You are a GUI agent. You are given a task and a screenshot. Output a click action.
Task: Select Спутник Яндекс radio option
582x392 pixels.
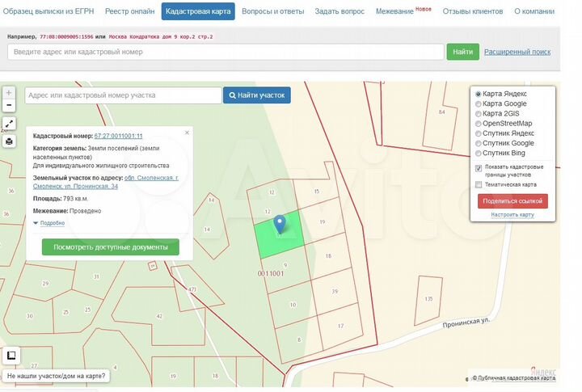coord(479,133)
